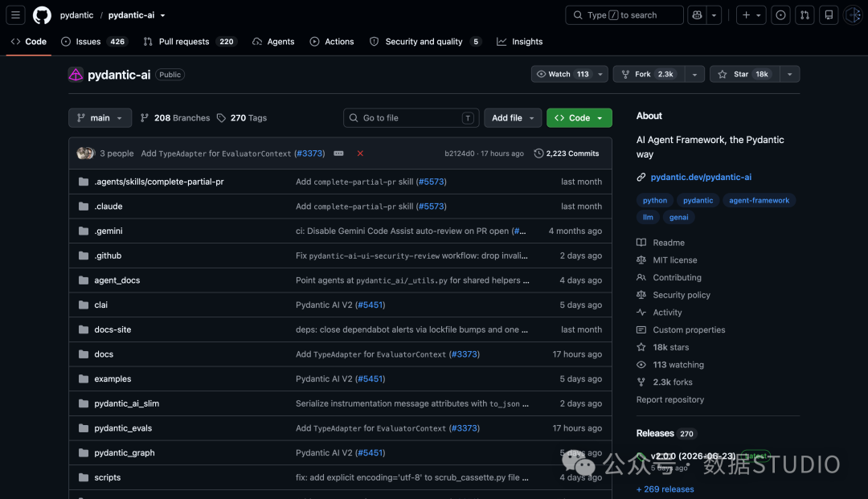868x499 pixels.
Task: Click the folder icon for scripts
Action: (x=84, y=477)
